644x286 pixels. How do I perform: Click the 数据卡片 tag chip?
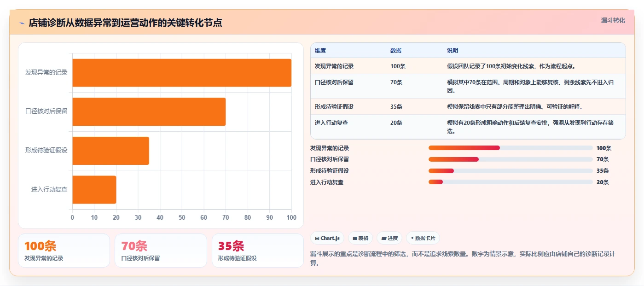point(423,238)
